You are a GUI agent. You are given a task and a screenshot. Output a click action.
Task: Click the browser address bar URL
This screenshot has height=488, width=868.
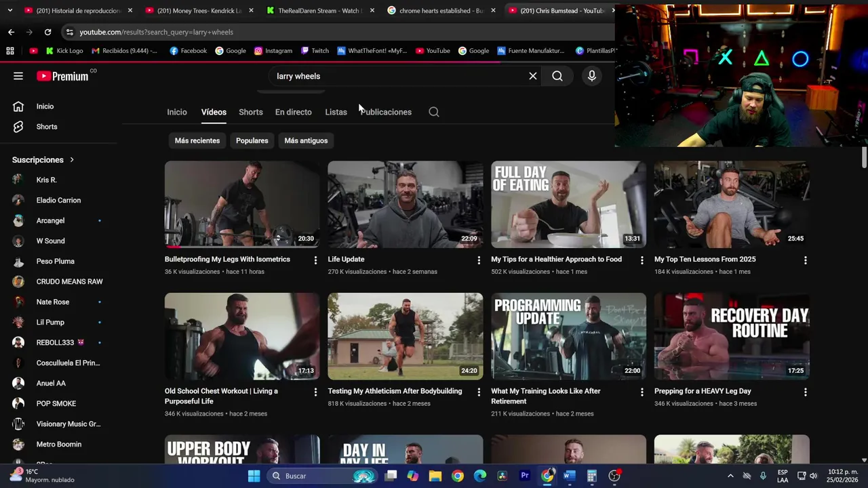click(x=156, y=32)
